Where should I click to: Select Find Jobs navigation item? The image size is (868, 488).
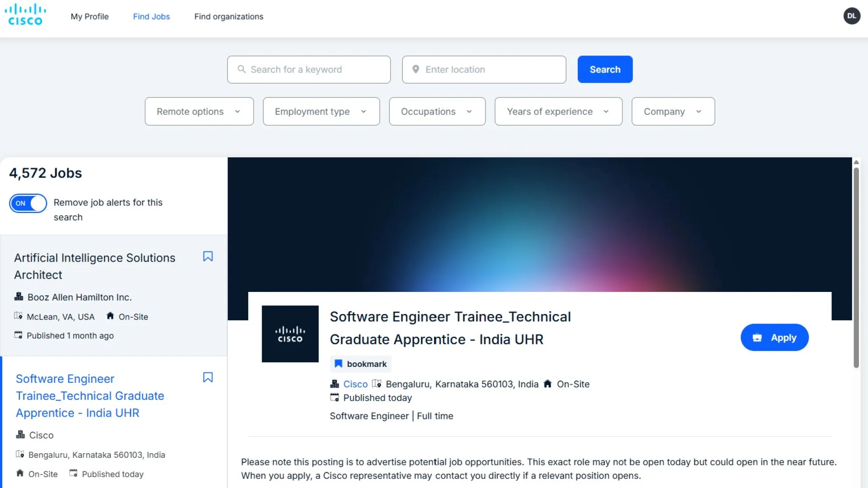tap(151, 16)
